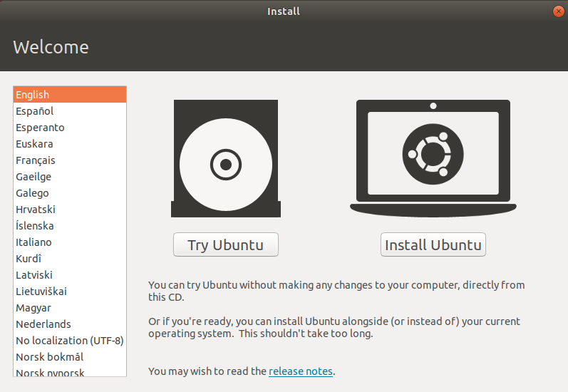Open the release notes link

[x=301, y=371]
